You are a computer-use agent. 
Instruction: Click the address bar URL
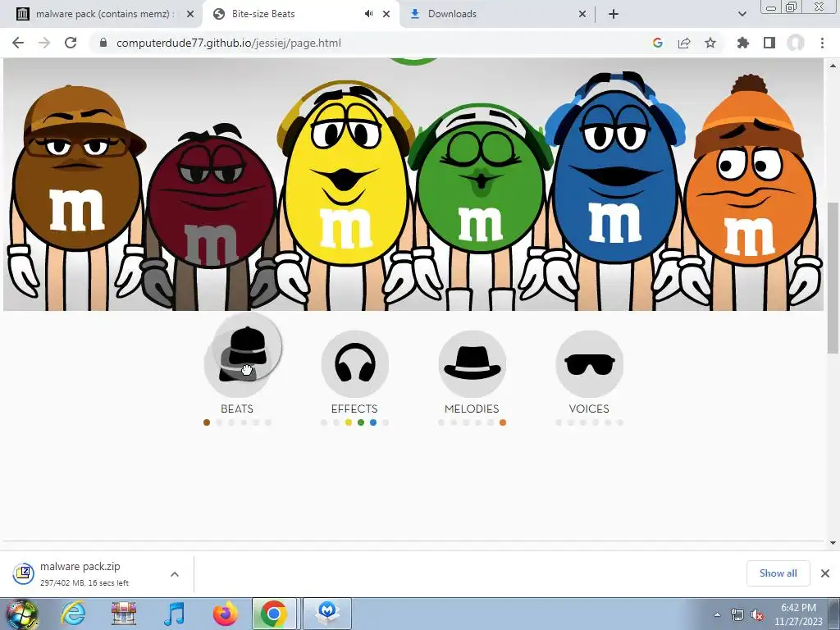[x=229, y=43]
